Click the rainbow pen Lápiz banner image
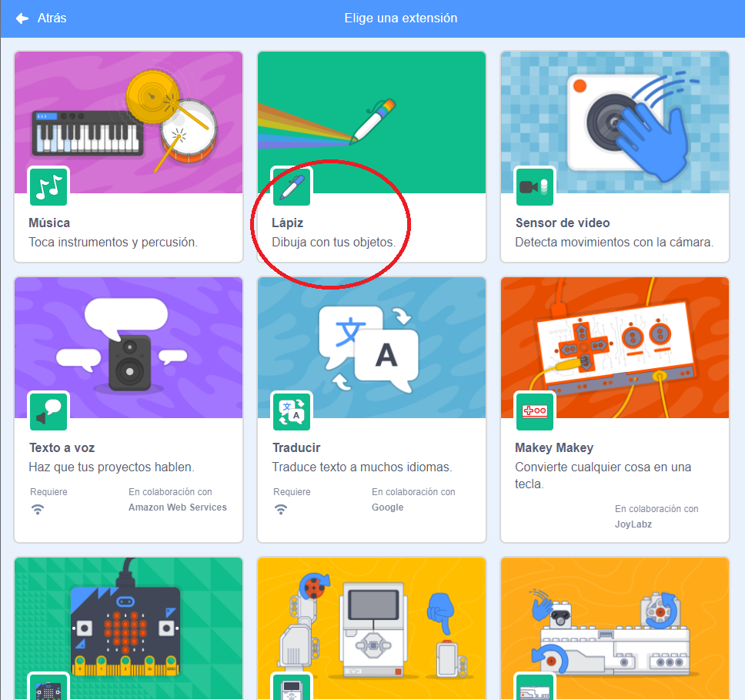Screen dimensions: 745x700 pos(371,116)
